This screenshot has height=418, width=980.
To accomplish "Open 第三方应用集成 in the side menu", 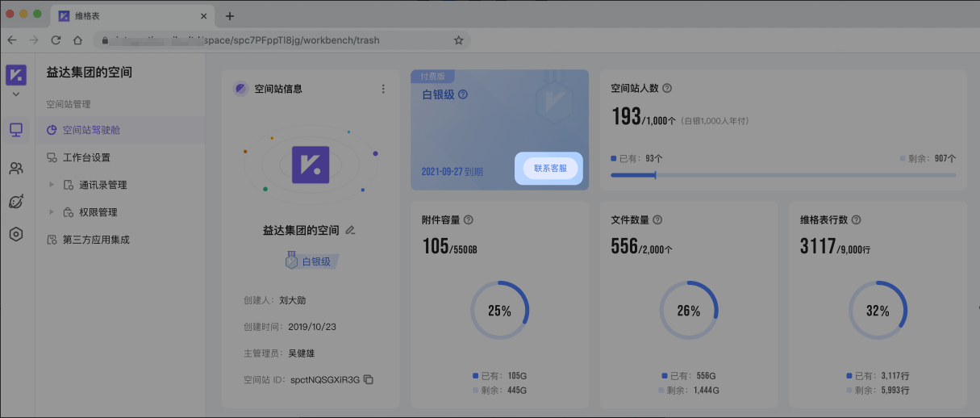I will 95,240.
